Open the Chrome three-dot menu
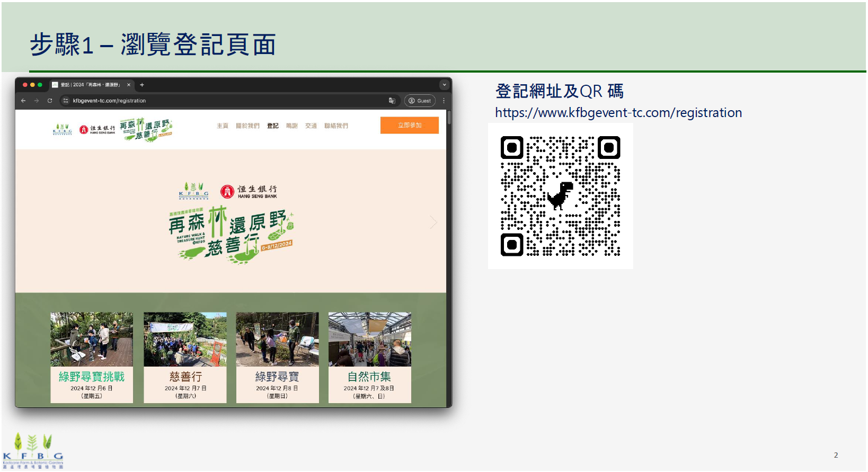868x472 pixels. coord(444,101)
